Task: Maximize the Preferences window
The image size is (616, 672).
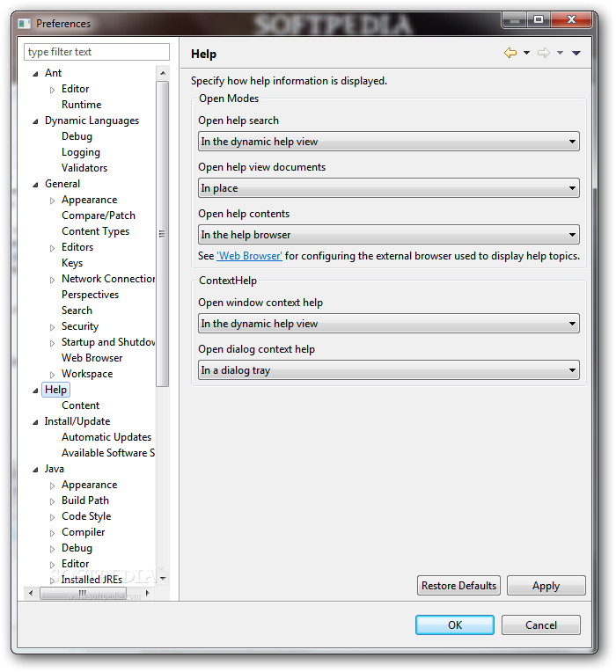Action: point(539,19)
